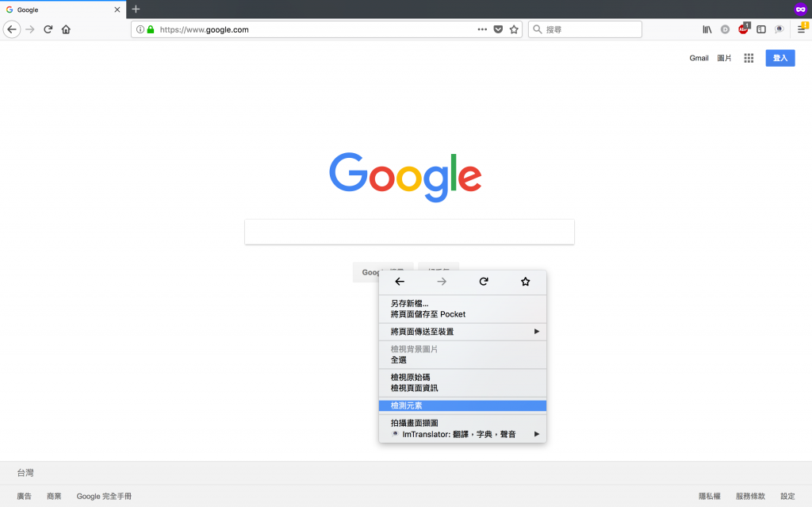Open the 圖片 images link
Viewport: 812px width, 507px height.
click(x=724, y=58)
